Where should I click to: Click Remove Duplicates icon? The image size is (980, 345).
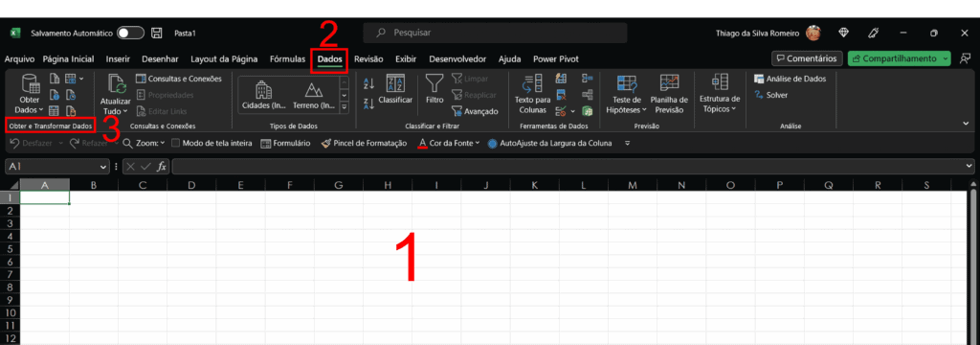pos(561,95)
